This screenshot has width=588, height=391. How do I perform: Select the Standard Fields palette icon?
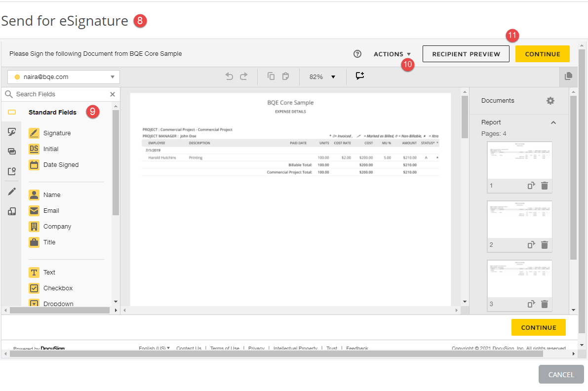tap(12, 112)
